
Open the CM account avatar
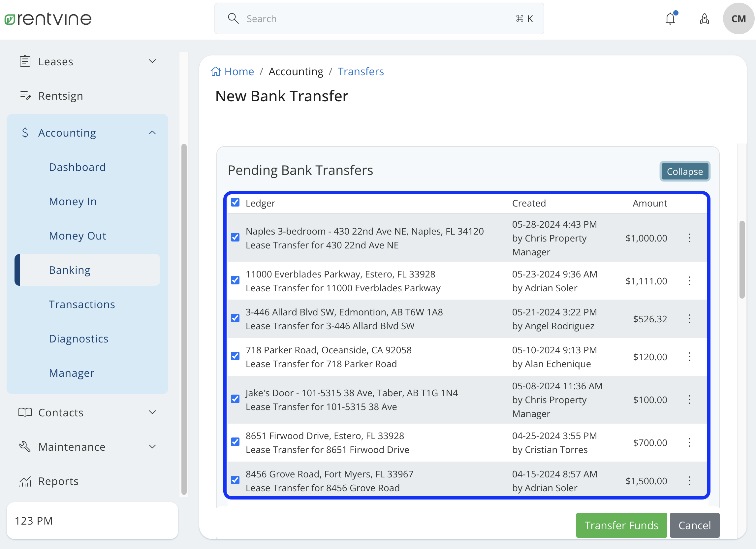click(738, 19)
